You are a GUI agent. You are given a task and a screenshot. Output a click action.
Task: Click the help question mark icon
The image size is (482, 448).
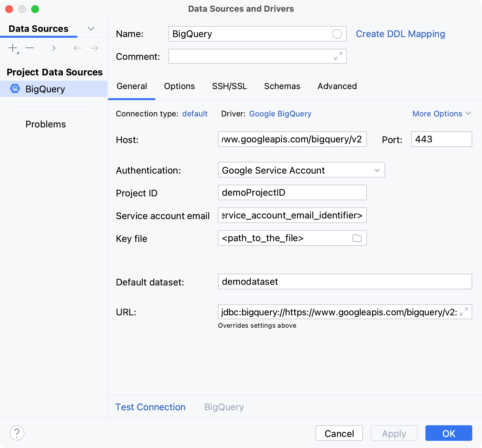pyautogui.click(x=17, y=433)
